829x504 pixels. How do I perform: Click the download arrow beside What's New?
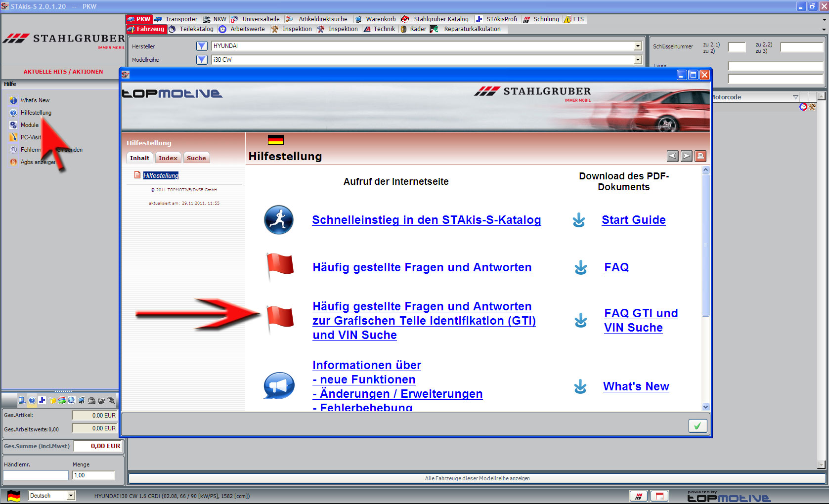(x=580, y=386)
